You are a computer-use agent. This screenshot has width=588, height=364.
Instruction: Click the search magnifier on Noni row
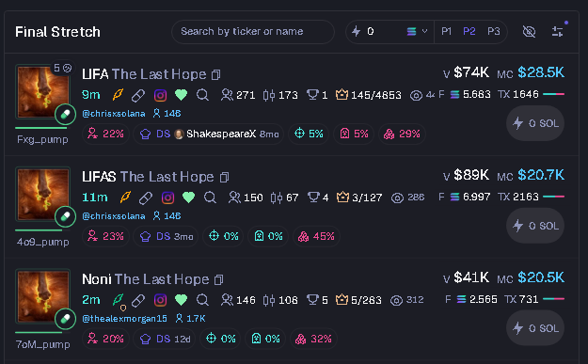point(202,300)
